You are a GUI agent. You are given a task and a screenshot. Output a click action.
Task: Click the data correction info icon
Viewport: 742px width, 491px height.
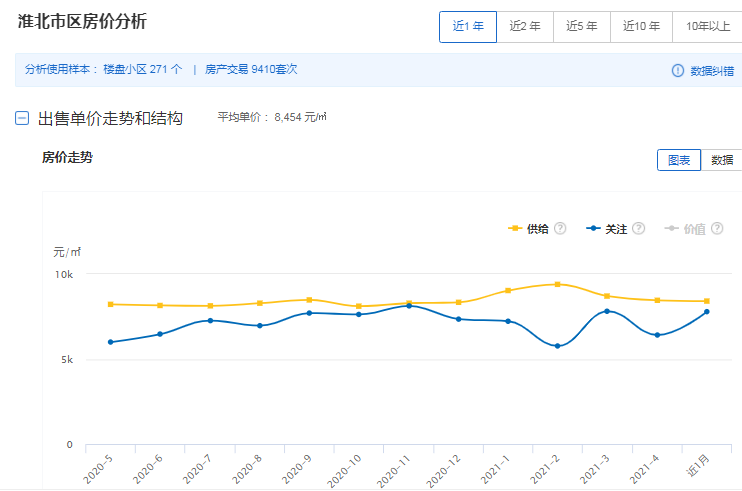[x=678, y=70]
